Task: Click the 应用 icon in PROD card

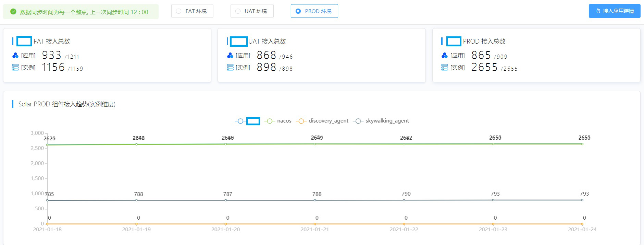Action: [x=445, y=56]
